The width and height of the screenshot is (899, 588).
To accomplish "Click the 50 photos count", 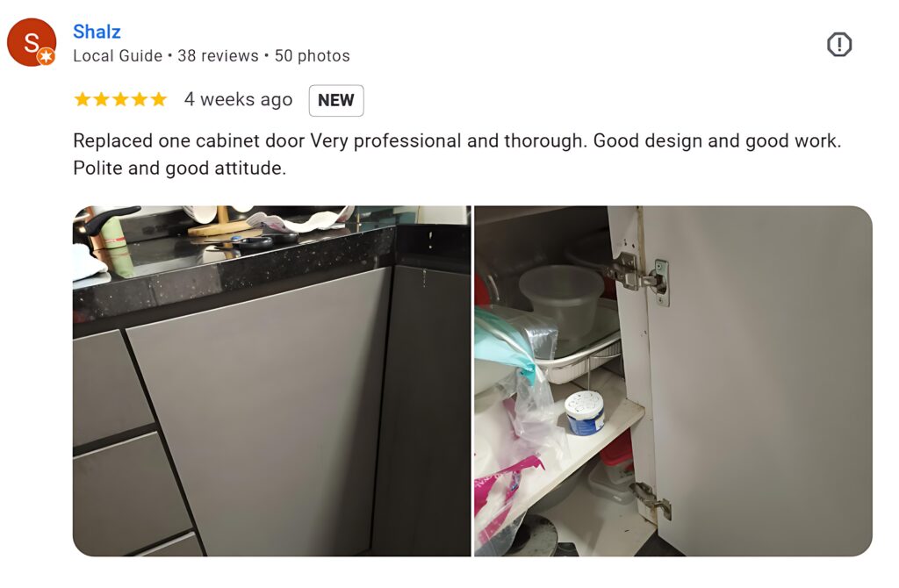I will (312, 56).
